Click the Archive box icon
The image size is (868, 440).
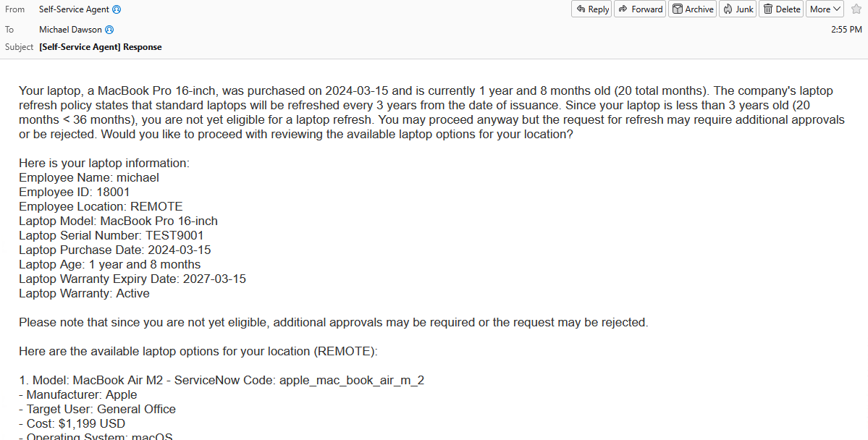(678, 9)
